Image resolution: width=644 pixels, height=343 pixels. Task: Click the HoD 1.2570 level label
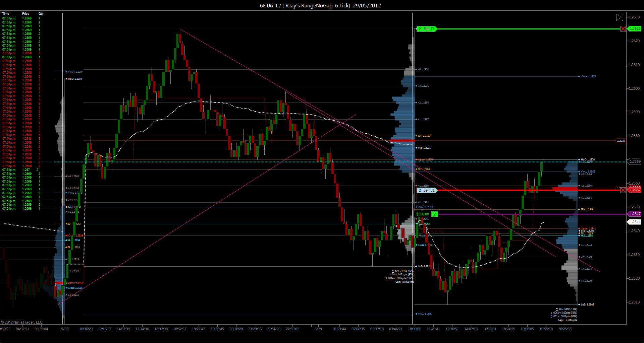click(x=587, y=160)
